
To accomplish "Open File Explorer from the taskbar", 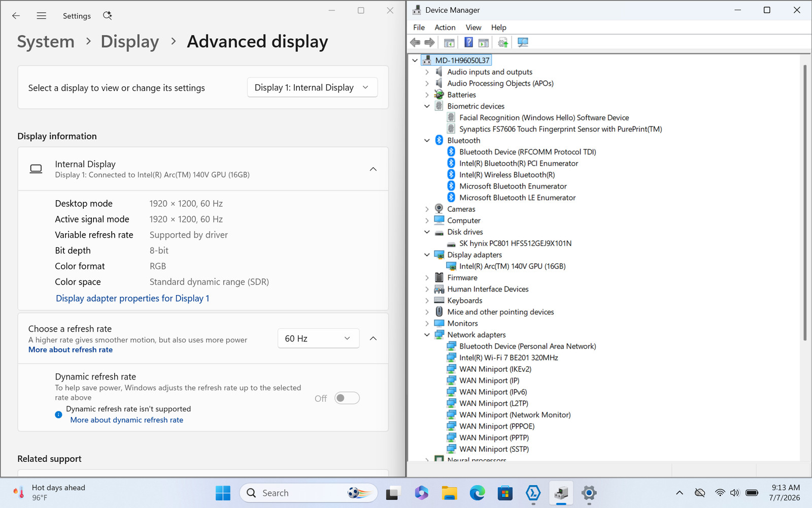I will click(449, 493).
